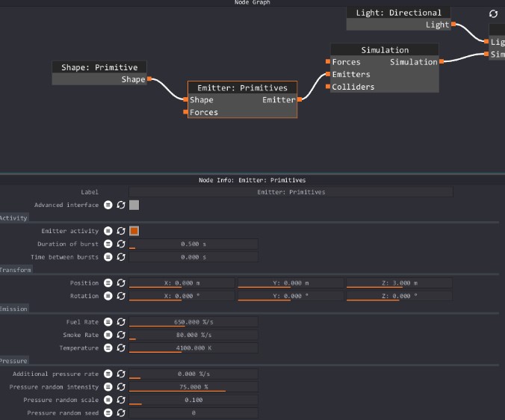
Task: Click the Node Info panel title
Action: click(252, 180)
